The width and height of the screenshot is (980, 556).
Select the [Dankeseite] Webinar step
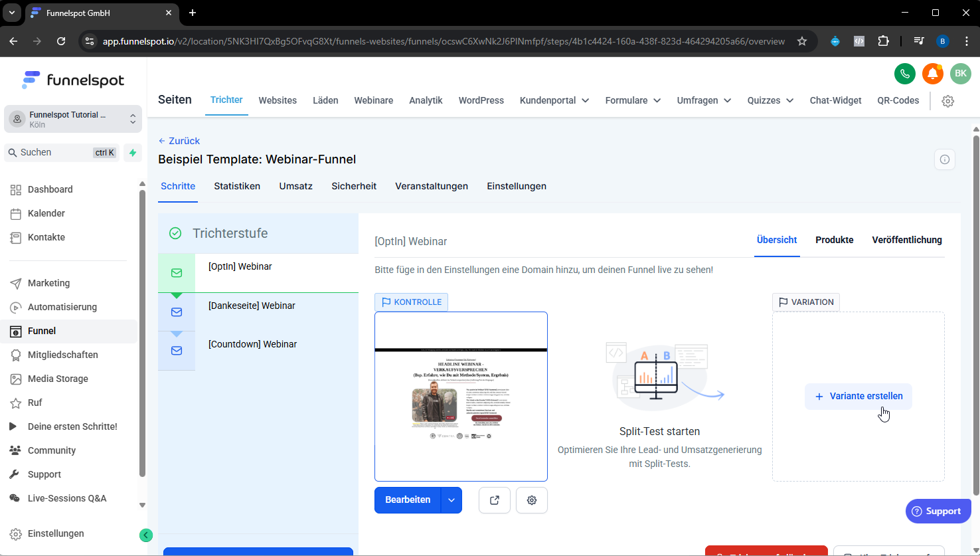[258, 312]
